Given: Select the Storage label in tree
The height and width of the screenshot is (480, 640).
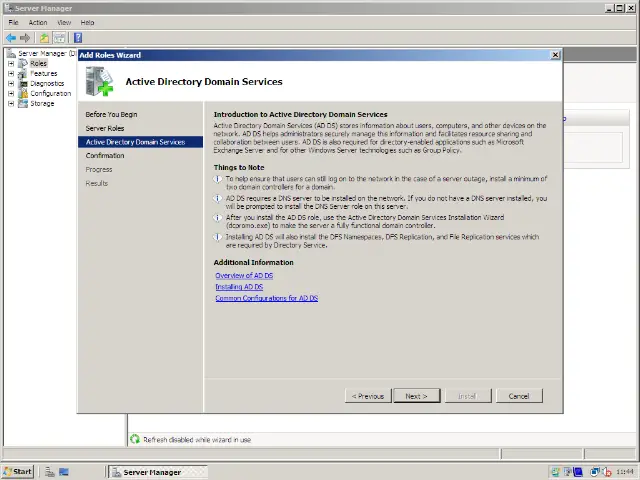Looking at the screenshot, I should click(42, 103).
